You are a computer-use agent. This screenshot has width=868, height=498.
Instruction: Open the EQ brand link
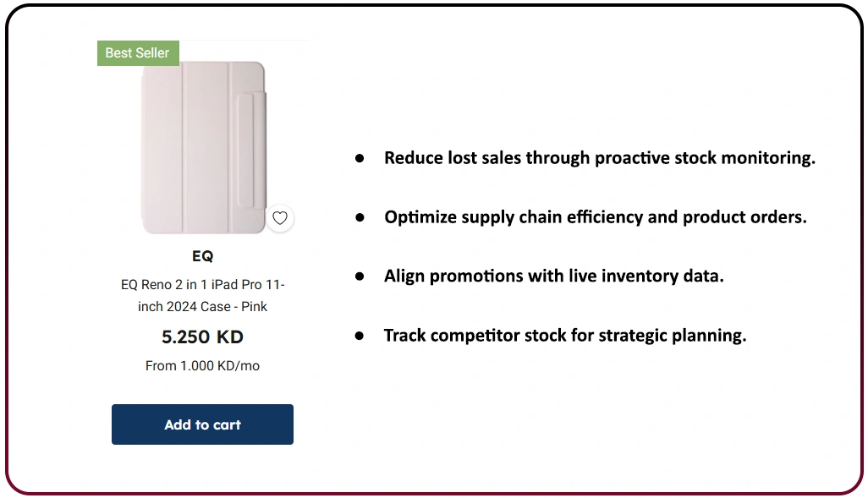click(x=202, y=256)
